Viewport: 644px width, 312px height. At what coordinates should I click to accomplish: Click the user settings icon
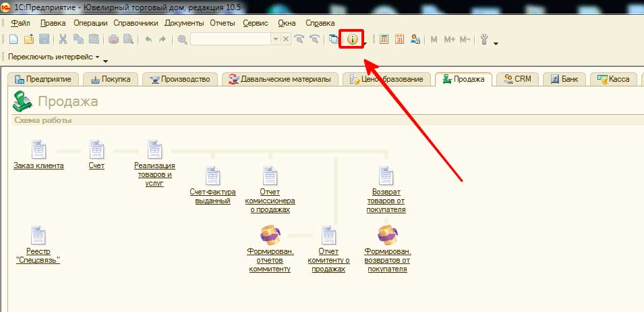(415, 39)
